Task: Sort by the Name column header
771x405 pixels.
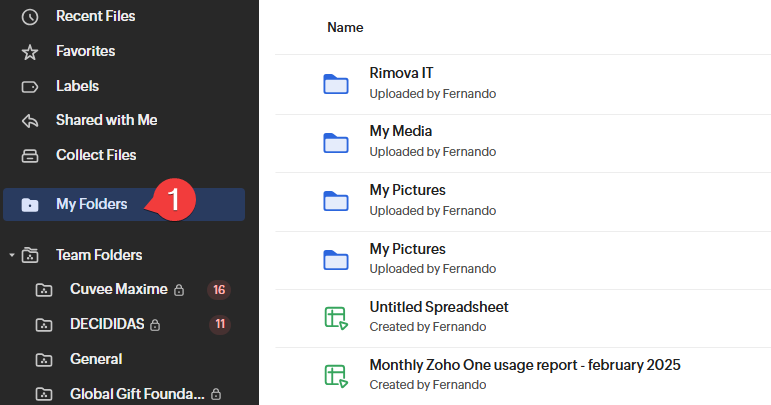Action: [x=345, y=27]
